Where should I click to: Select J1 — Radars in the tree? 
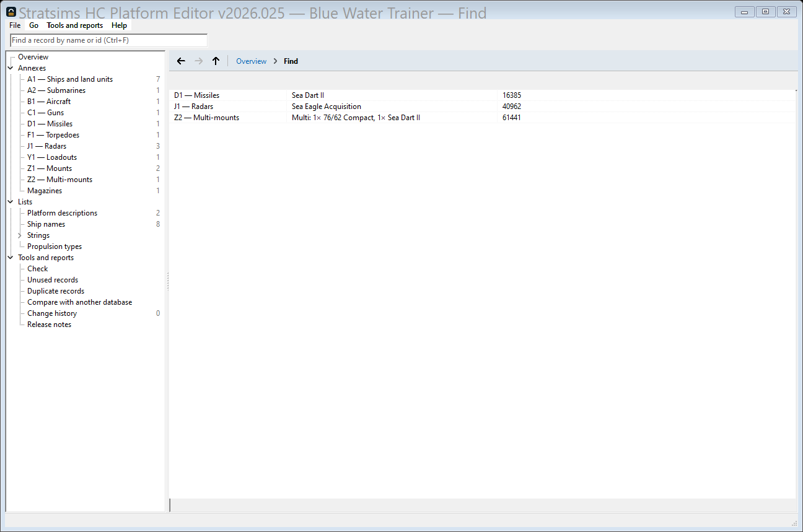click(x=46, y=146)
